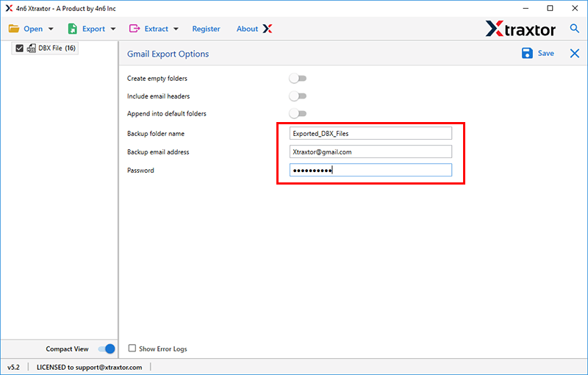Click the Backup email address label

[158, 152]
